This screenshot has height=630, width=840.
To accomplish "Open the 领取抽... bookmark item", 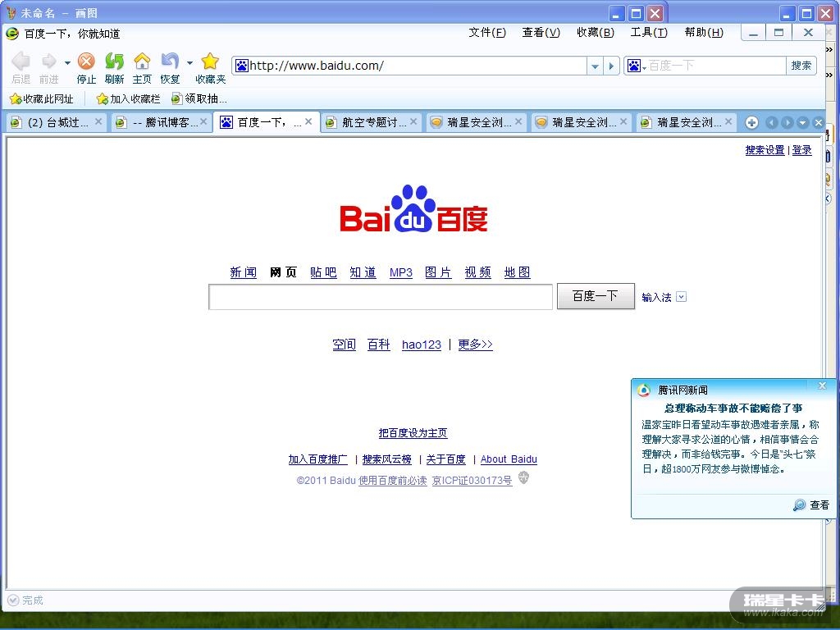I will pos(199,99).
